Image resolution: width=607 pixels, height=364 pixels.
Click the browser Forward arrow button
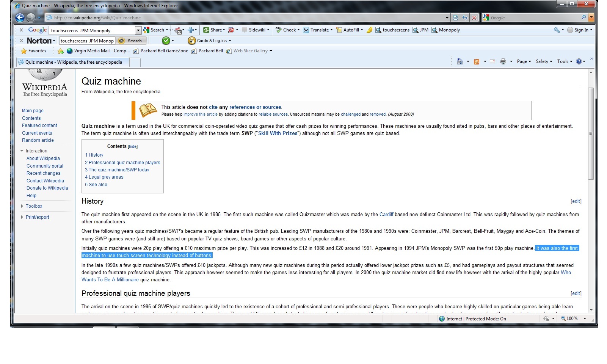(x=31, y=17)
